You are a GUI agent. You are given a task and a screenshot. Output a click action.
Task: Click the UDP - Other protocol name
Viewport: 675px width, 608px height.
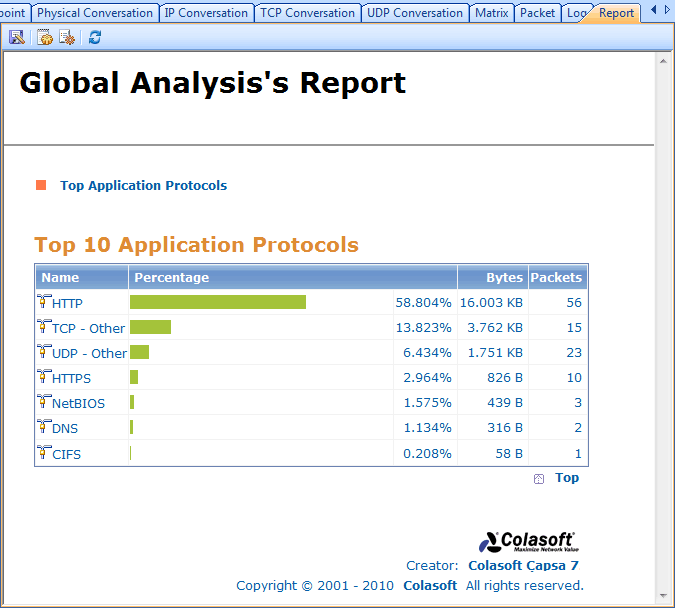tap(89, 353)
